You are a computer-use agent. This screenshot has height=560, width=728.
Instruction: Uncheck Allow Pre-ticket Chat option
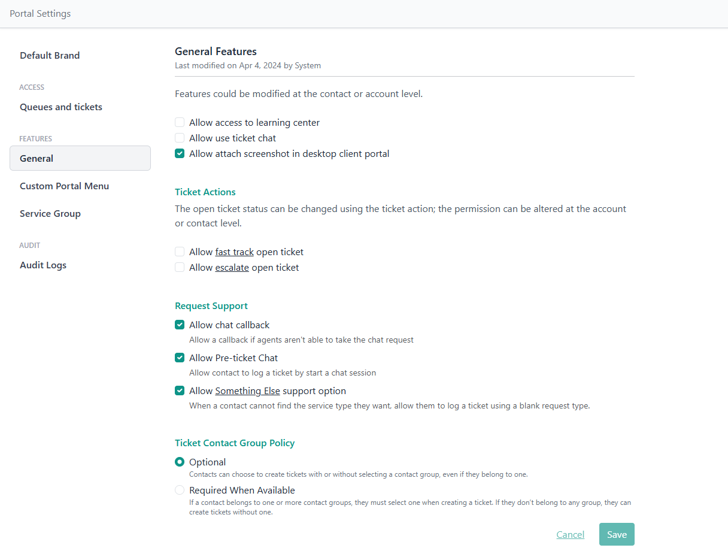[x=180, y=358]
